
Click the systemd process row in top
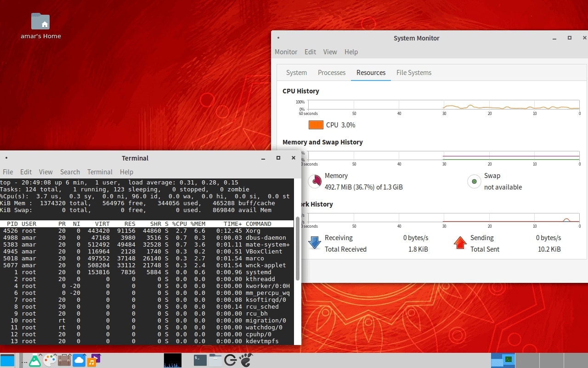pyautogui.click(x=147, y=272)
